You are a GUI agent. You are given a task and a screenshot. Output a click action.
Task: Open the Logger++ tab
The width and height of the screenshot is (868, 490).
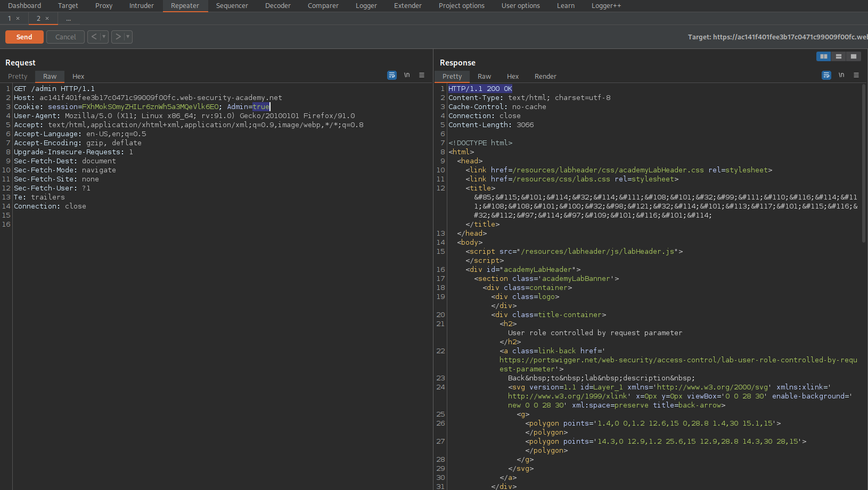607,6
